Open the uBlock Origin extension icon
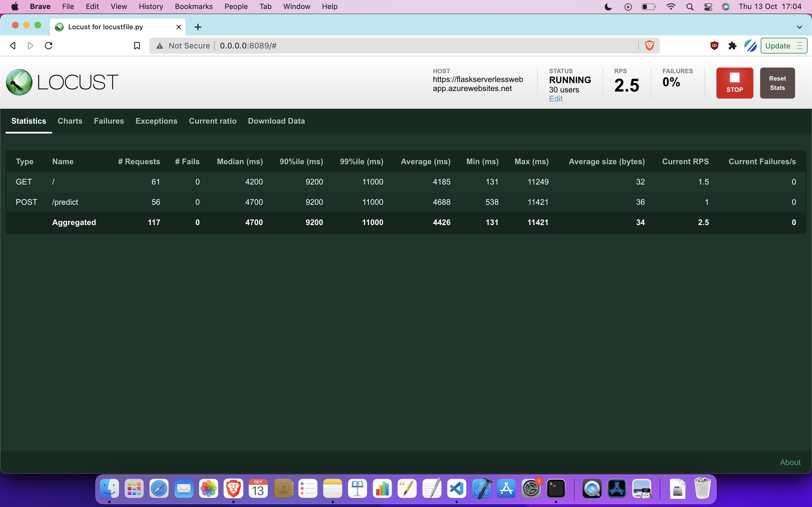The width and height of the screenshot is (812, 507). click(714, 46)
